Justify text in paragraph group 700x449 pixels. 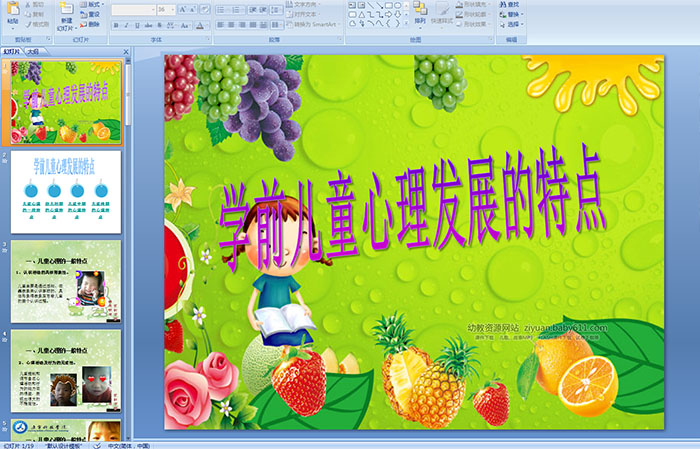point(253,25)
